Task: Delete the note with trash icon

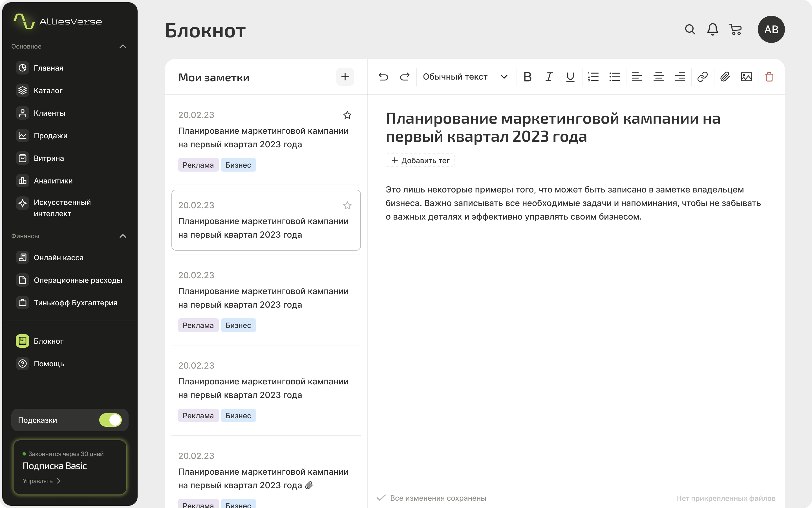Action: point(769,77)
